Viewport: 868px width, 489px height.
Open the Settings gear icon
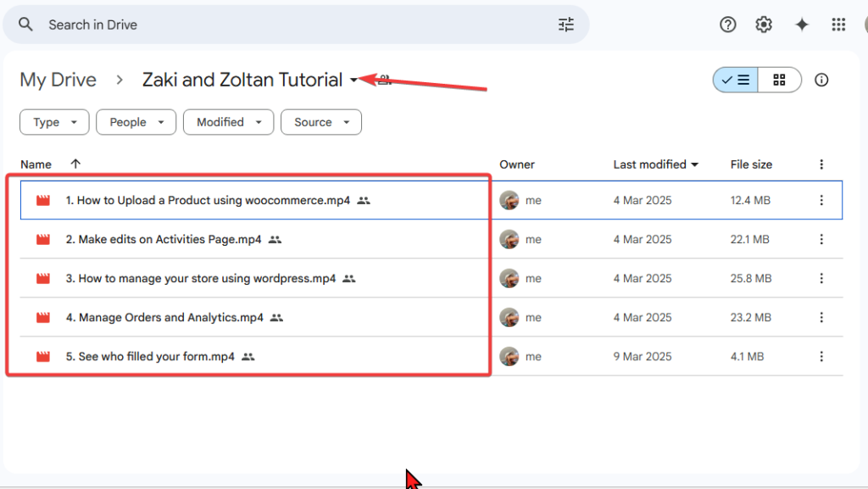coord(764,25)
